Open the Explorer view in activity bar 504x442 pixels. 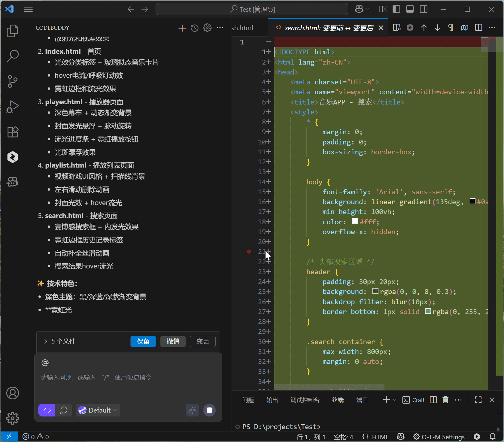tap(12, 31)
